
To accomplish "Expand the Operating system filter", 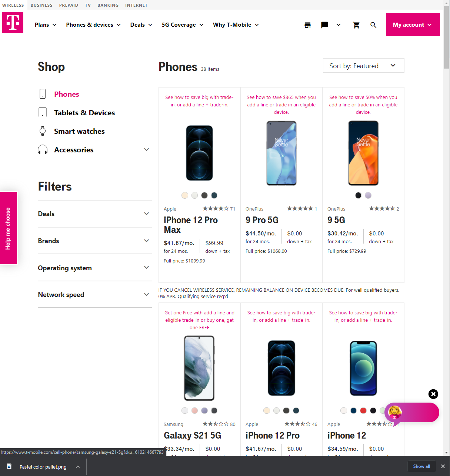I will coord(95,268).
